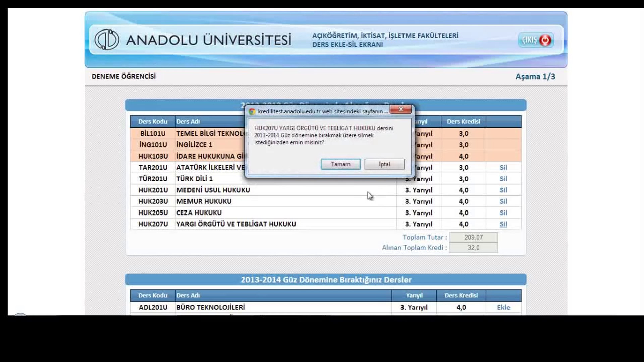
Task: Click Sil link for HUK203U Memur Hukuku
Action: (x=503, y=201)
